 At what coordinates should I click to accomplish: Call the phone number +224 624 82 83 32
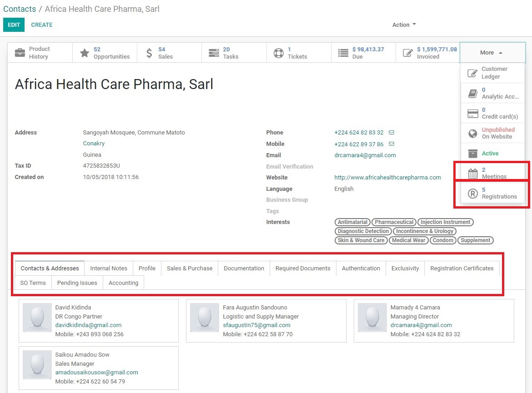tap(359, 133)
